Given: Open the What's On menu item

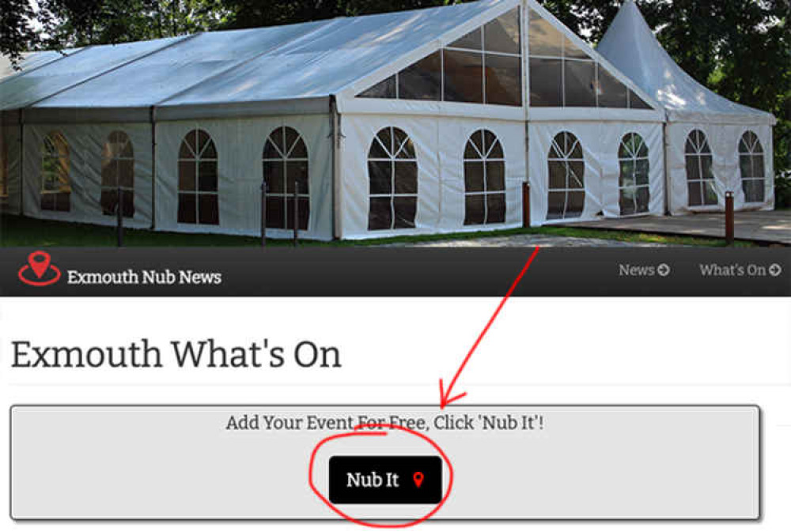Looking at the screenshot, I should point(732,270).
